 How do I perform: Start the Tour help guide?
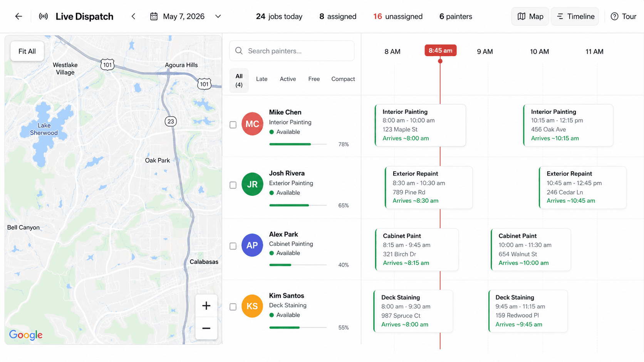[x=624, y=16]
